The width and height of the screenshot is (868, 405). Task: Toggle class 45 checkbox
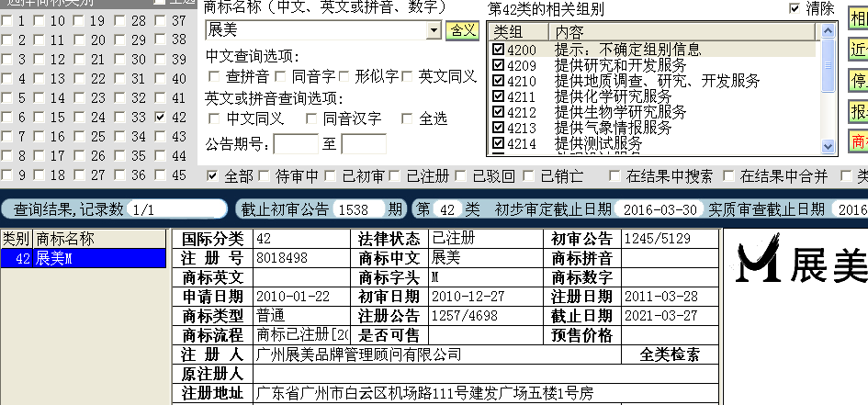tap(161, 174)
